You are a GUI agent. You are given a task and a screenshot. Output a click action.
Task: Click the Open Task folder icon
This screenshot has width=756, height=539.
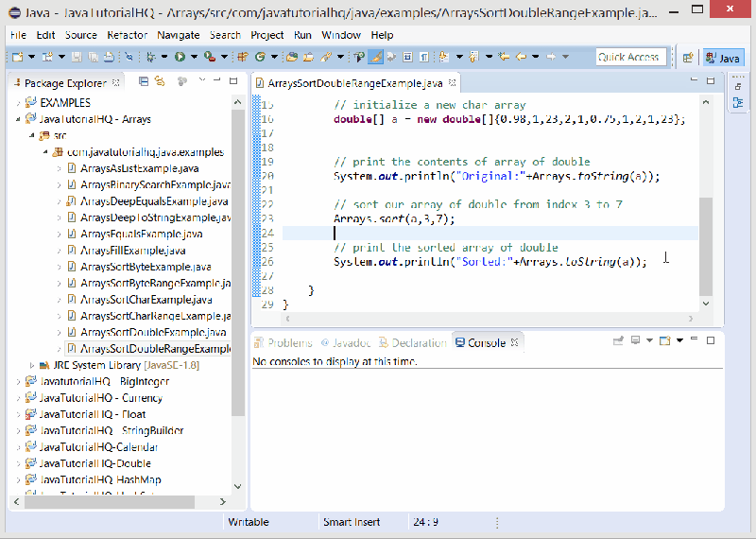click(x=309, y=57)
